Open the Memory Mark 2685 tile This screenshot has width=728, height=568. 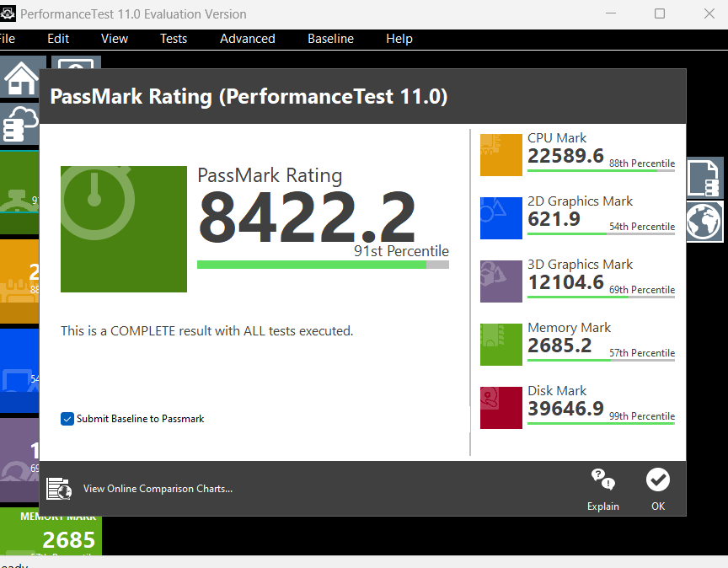(51, 532)
